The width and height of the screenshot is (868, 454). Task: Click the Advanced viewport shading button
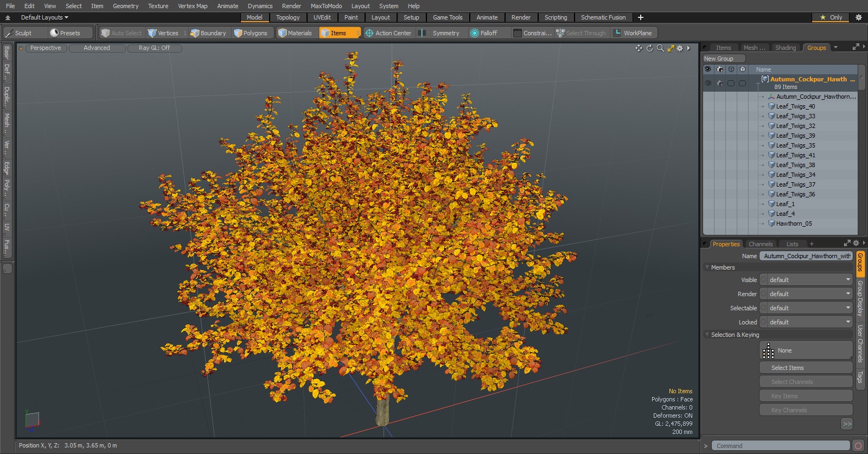point(97,48)
